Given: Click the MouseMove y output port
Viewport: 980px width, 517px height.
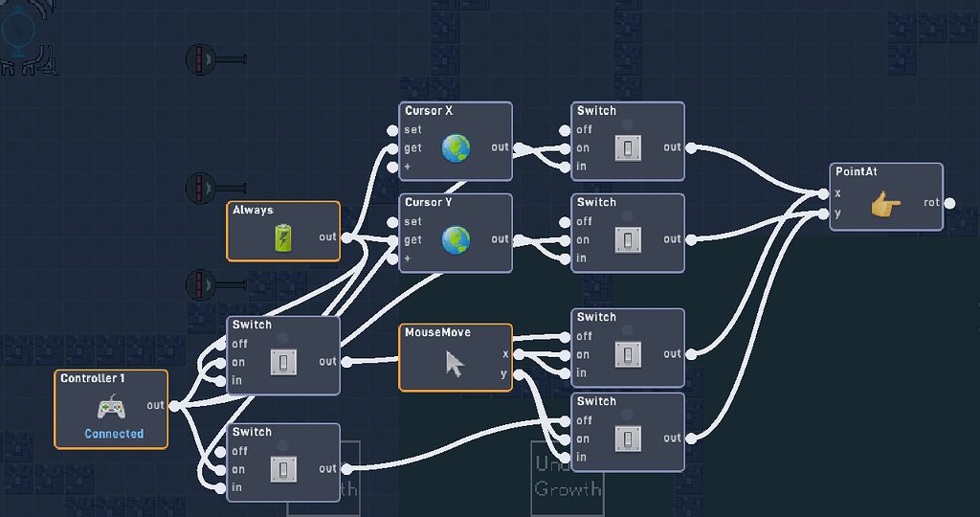Looking at the screenshot, I should pyautogui.click(x=518, y=373).
